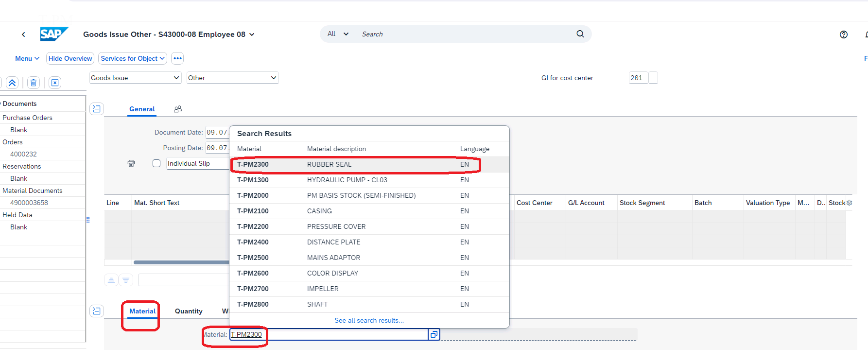The height and width of the screenshot is (363, 868).
Task: Click the back arrow navigation icon
Action: (x=23, y=35)
